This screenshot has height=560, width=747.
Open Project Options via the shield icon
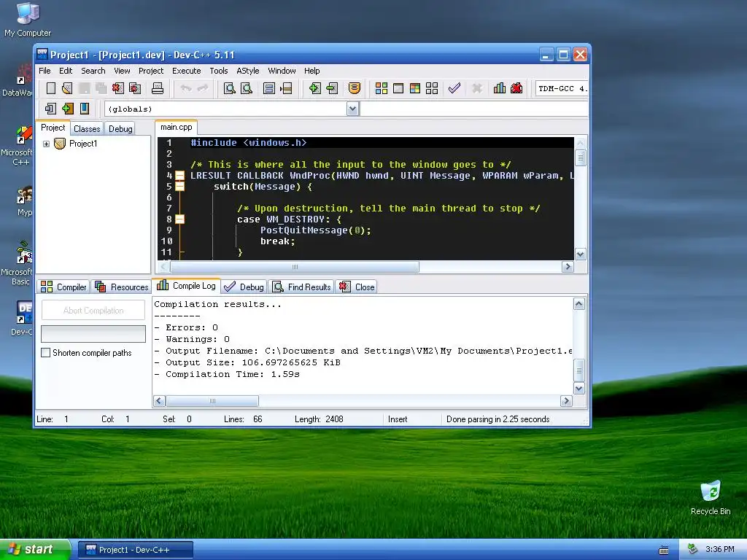pyautogui.click(x=354, y=88)
